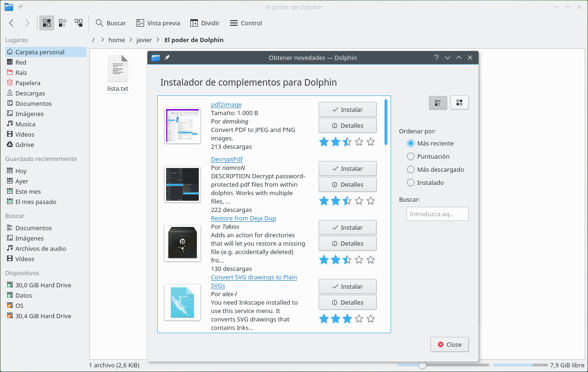
Task: Open the Gdrive location
Action: [46, 145]
